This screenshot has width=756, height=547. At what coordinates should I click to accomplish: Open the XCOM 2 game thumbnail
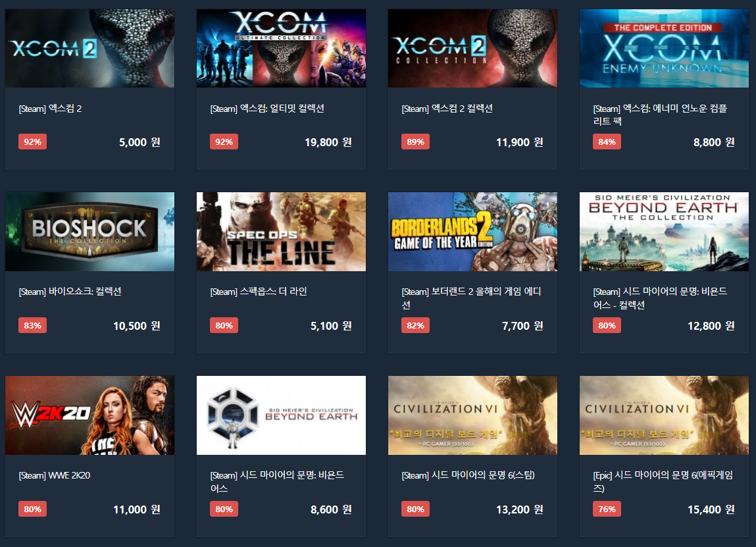pos(89,48)
